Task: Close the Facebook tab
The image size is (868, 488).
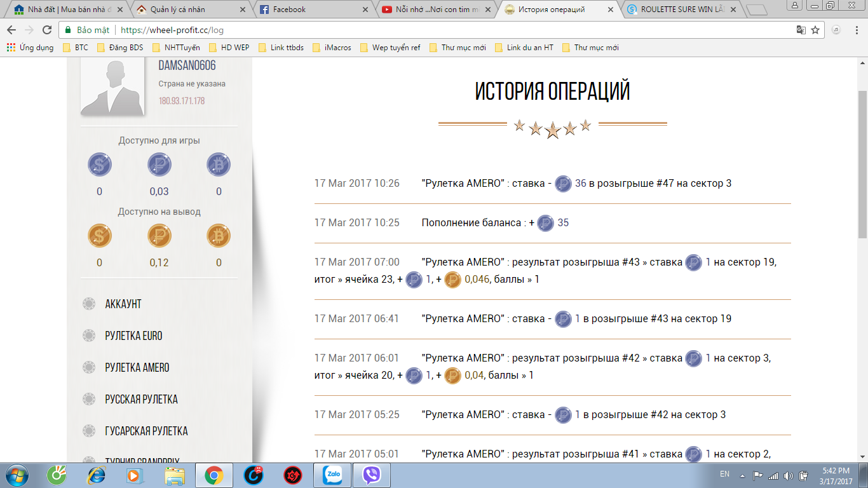Action: (365, 10)
